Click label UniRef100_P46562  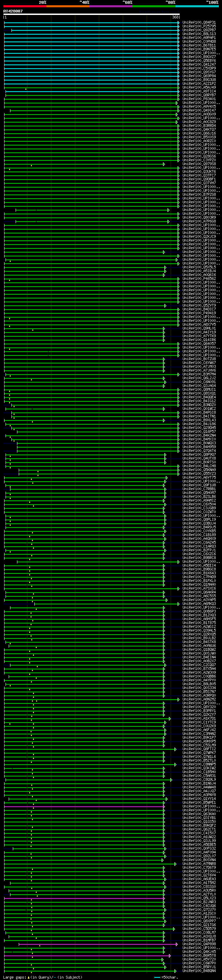tap(199, 278)
